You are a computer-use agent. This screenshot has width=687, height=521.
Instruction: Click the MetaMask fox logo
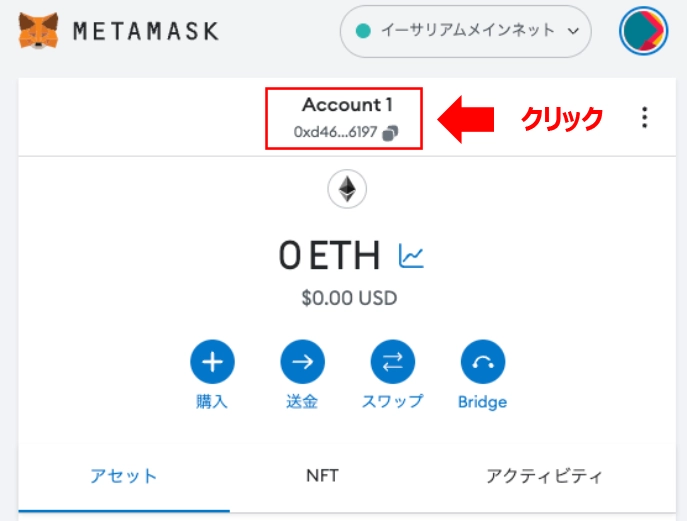(x=39, y=31)
